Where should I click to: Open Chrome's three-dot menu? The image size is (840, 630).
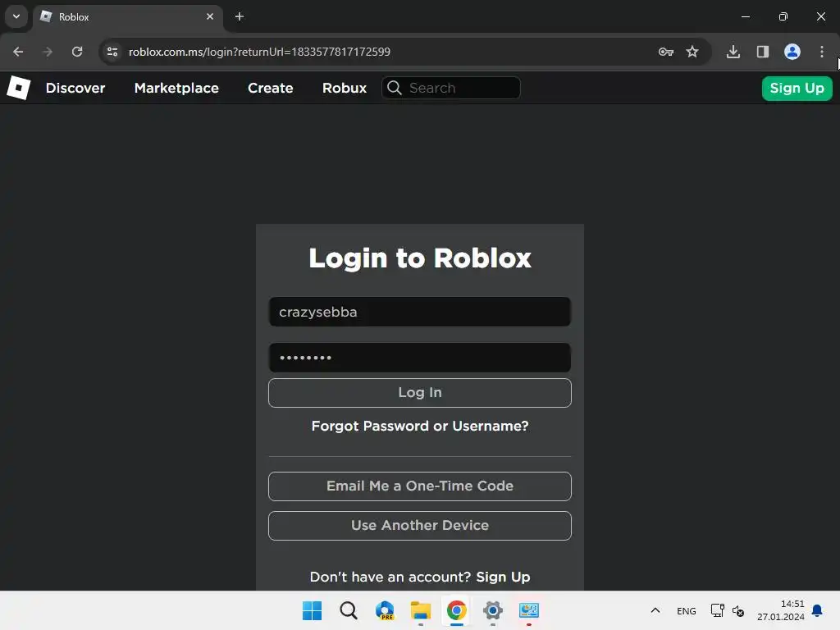point(822,52)
